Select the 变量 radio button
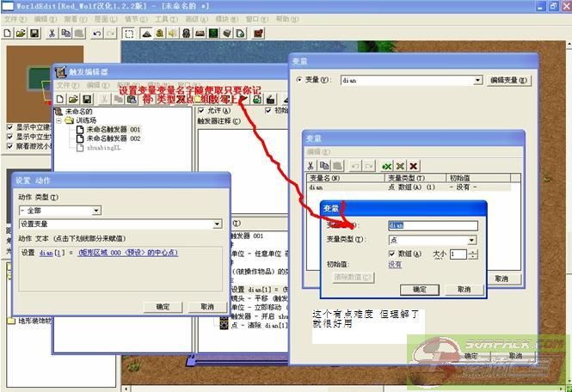The width and height of the screenshot is (572, 392). pos(299,80)
